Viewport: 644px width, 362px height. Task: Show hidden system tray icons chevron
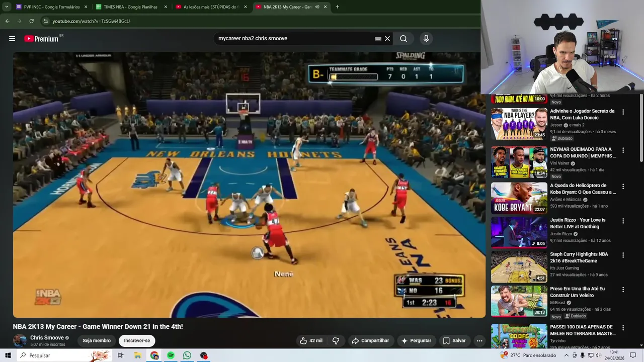point(567,355)
